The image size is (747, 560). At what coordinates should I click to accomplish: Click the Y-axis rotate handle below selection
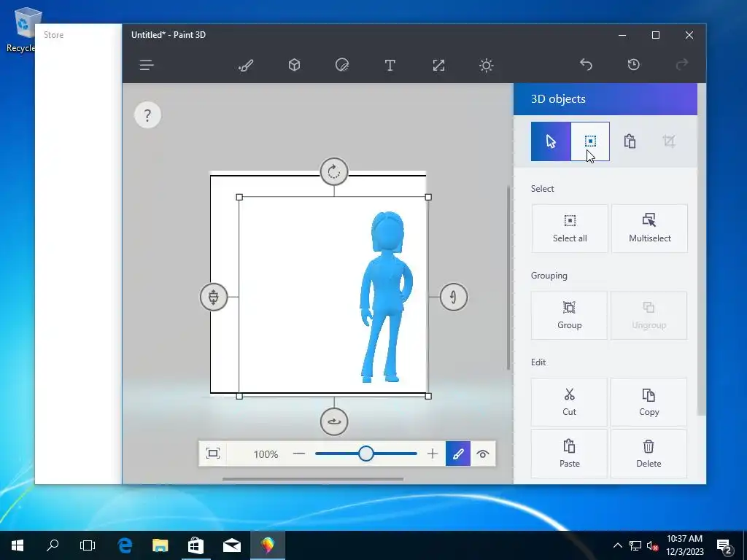[334, 421]
